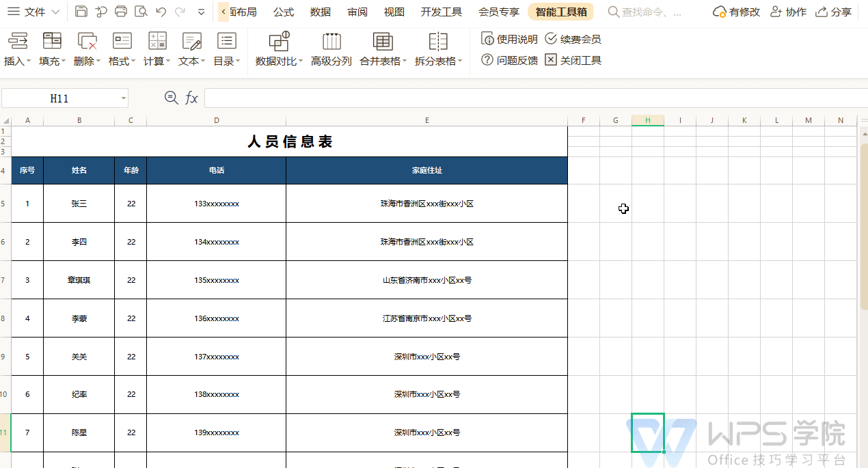
Task: Click the Redo arrow icon
Action: point(180,12)
